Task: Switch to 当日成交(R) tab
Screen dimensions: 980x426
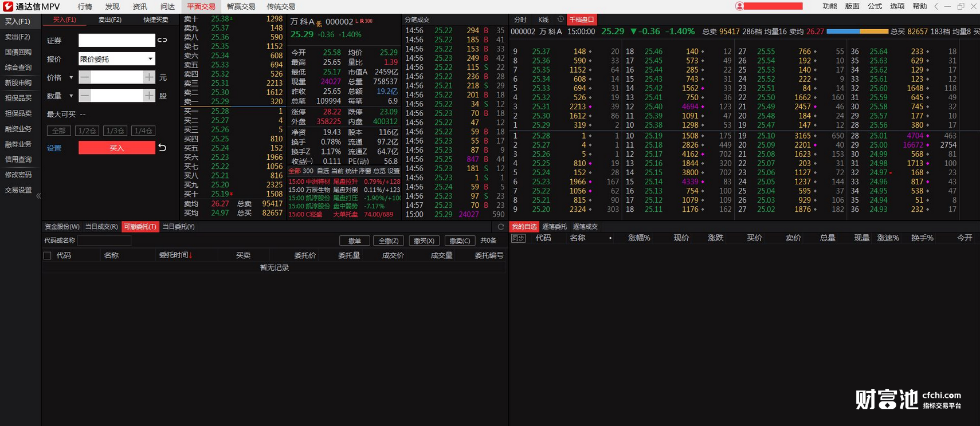Action: tap(101, 227)
